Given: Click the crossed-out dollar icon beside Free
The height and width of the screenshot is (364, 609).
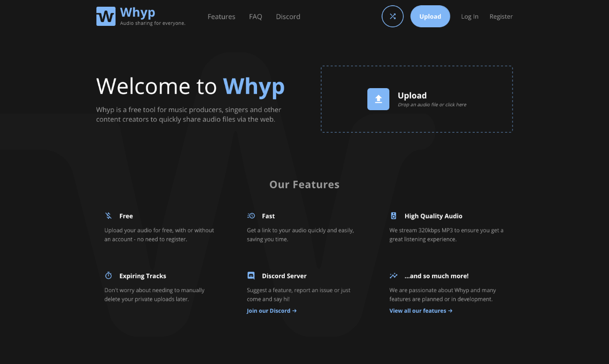Looking at the screenshot, I should point(108,216).
